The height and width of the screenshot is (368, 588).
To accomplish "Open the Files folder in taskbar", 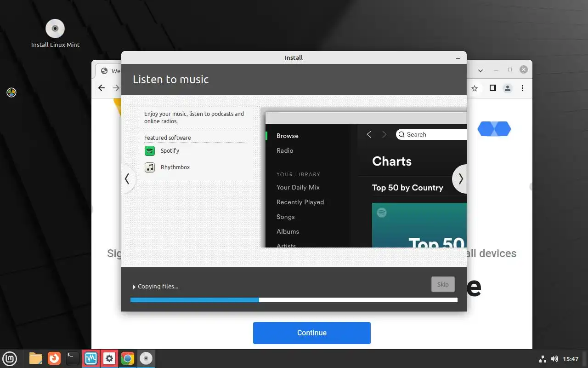I will coord(36,358).
